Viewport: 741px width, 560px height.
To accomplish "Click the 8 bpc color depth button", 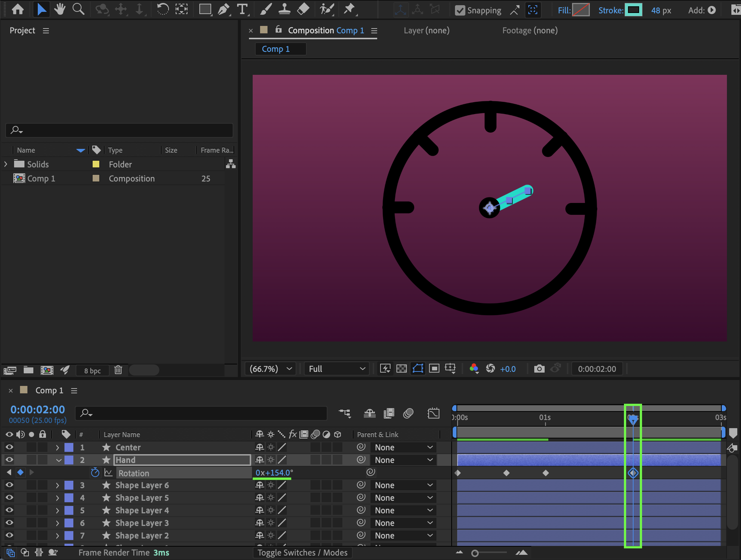I will [92, 370].
